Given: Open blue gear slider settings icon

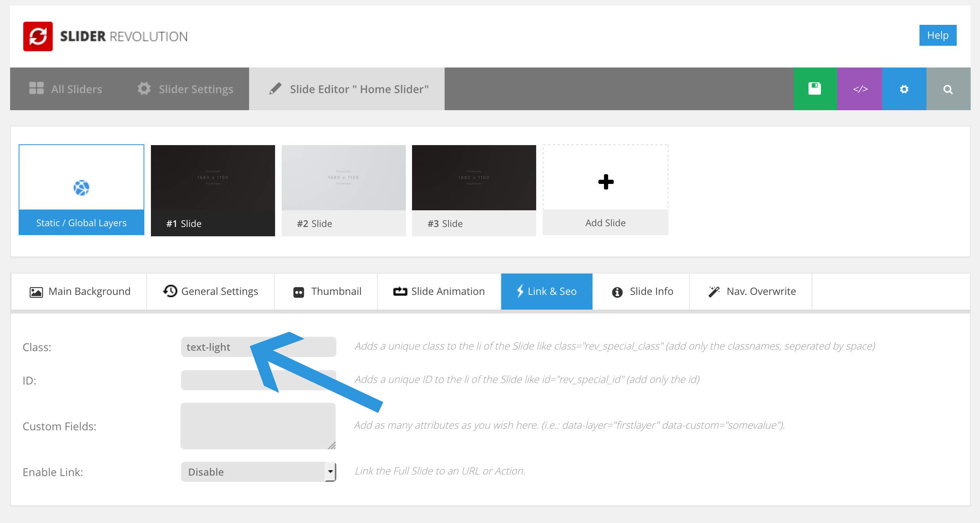Looking at the screenshot, I should pos(904,89).
